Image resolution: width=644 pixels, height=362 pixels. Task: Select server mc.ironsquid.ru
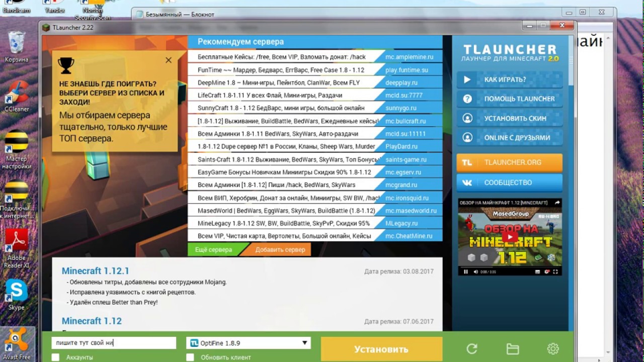point(315,198)
